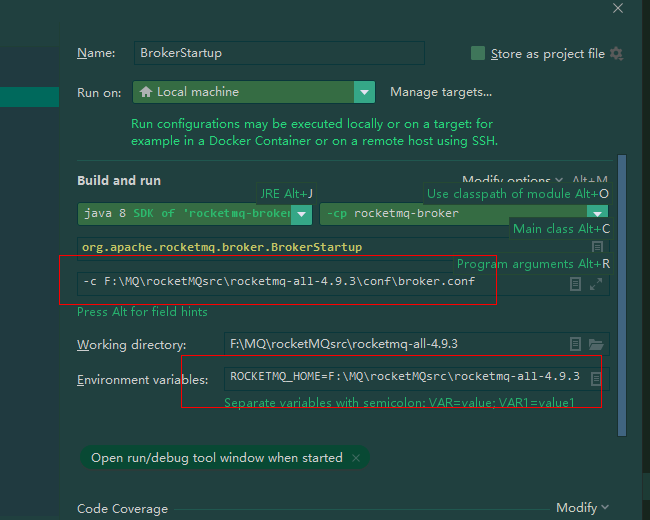Click the Program arguments insert-macro icon
The height and width of the screenshot is (520, 650).
coord(576,284)
